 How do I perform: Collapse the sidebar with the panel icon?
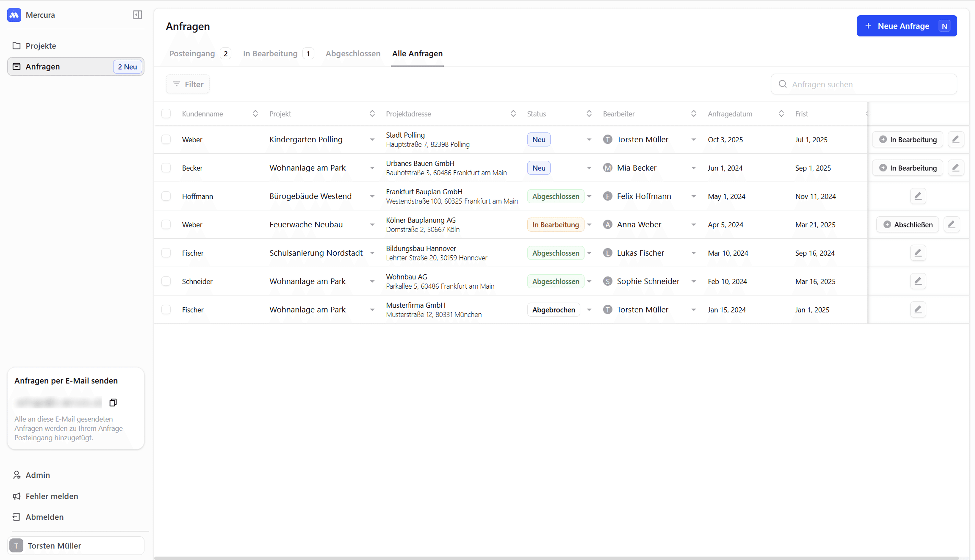click(x=137, y=15)
